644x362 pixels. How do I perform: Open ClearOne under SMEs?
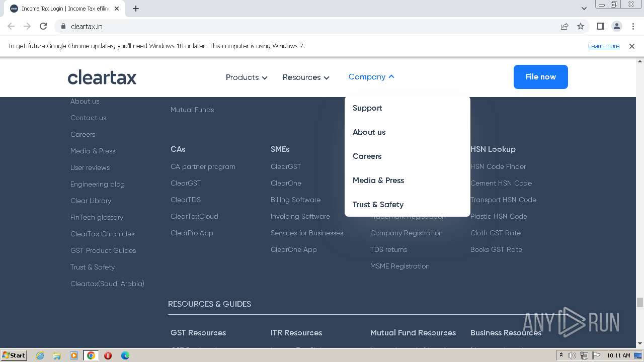tap(286, 183)
